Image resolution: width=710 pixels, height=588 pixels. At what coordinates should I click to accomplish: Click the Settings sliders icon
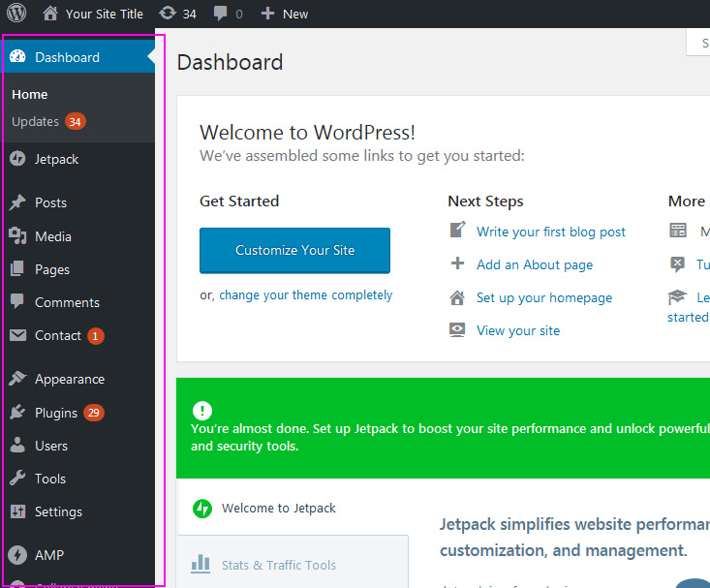tap(17, 511)
